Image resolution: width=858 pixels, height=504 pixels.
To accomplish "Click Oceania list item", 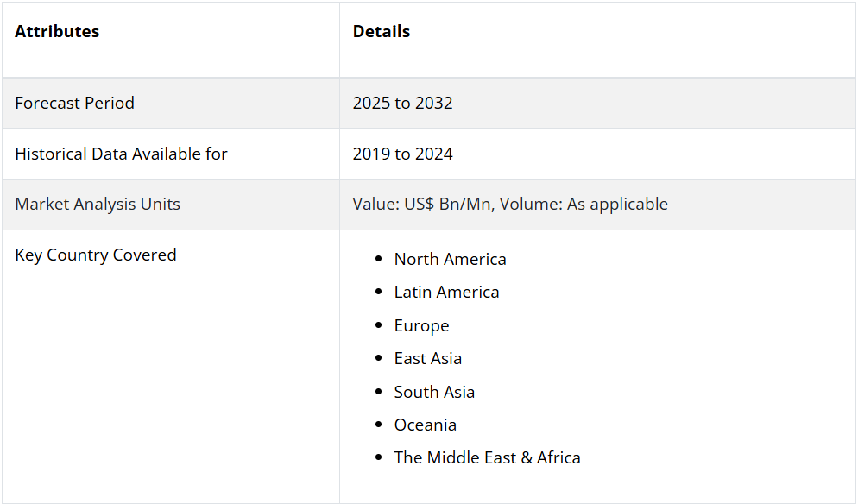I will pos(426,425).
